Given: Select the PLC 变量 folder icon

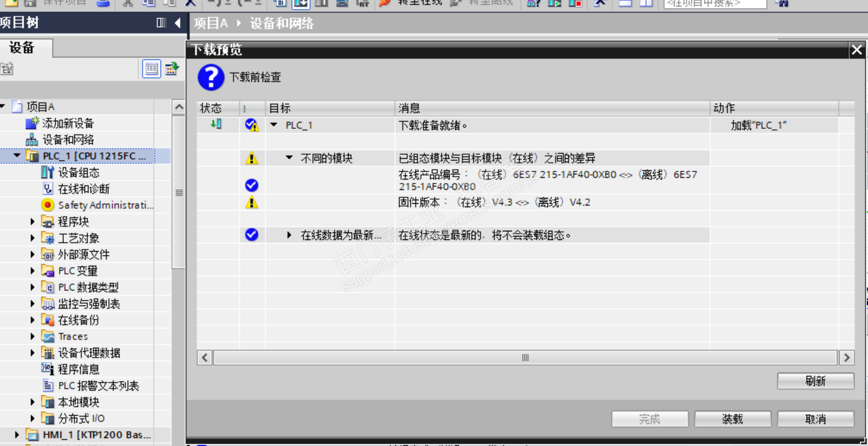Looking at the screenshot, I should [x=48, y=270].
